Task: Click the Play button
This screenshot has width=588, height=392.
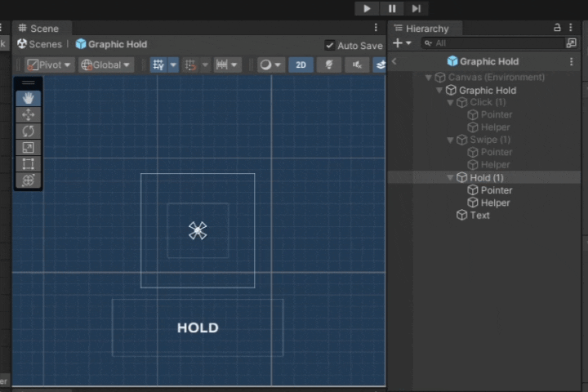Action: coord(367,8)
